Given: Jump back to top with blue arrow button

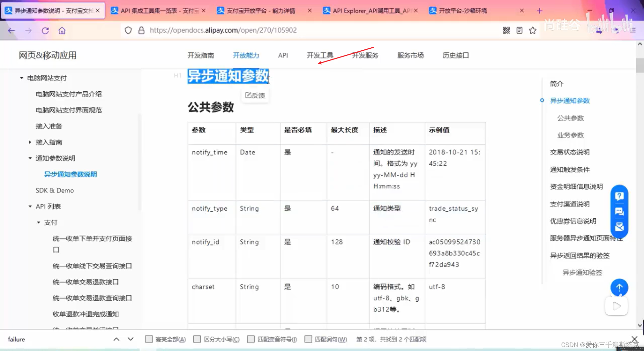Looking at the screenshot, I should pyautogui.click(x=619, y=288).
